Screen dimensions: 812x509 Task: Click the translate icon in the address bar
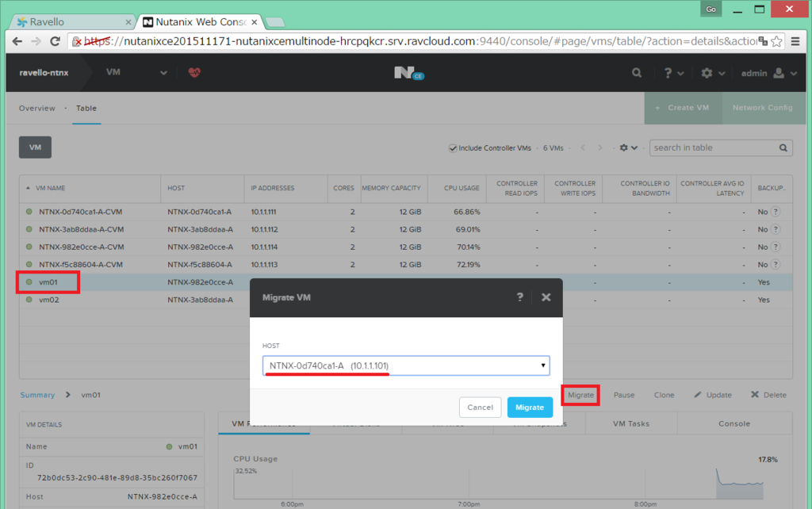[x=763, y=41]
